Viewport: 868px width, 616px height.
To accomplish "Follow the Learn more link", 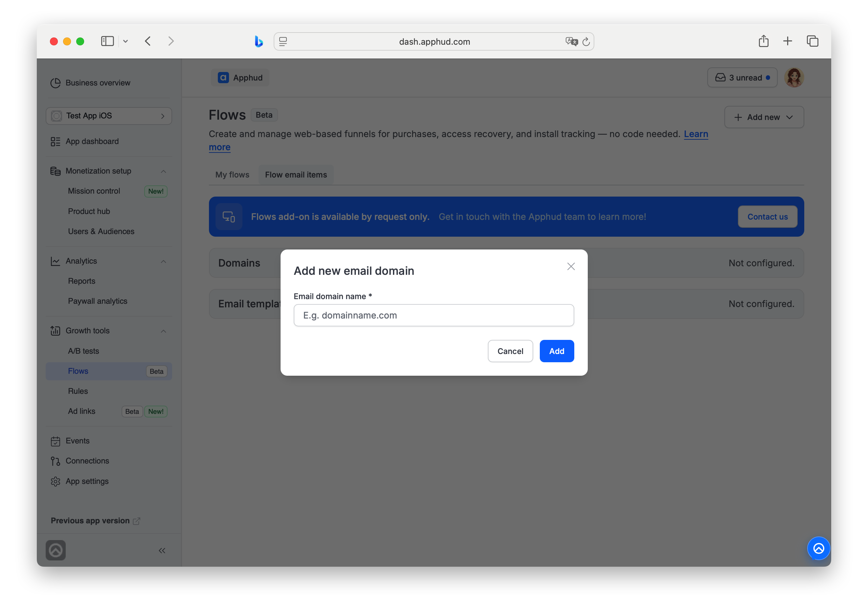I will [x=696, y=134].
